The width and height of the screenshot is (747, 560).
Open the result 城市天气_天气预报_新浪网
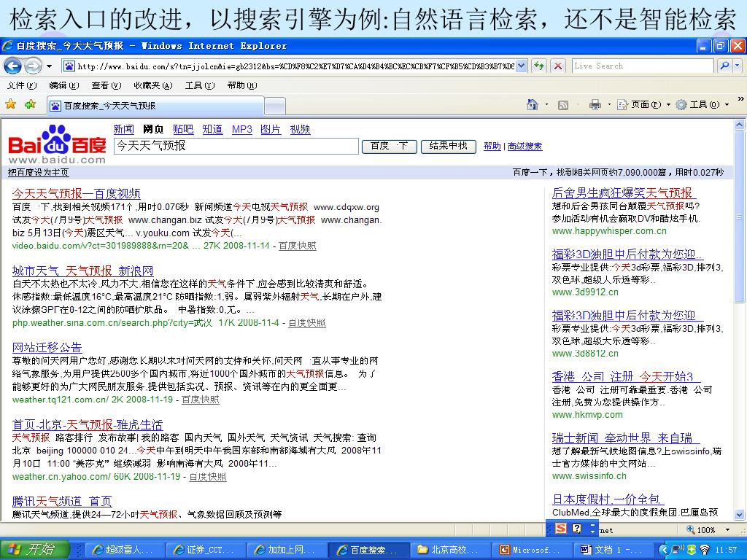click(83, 271)
